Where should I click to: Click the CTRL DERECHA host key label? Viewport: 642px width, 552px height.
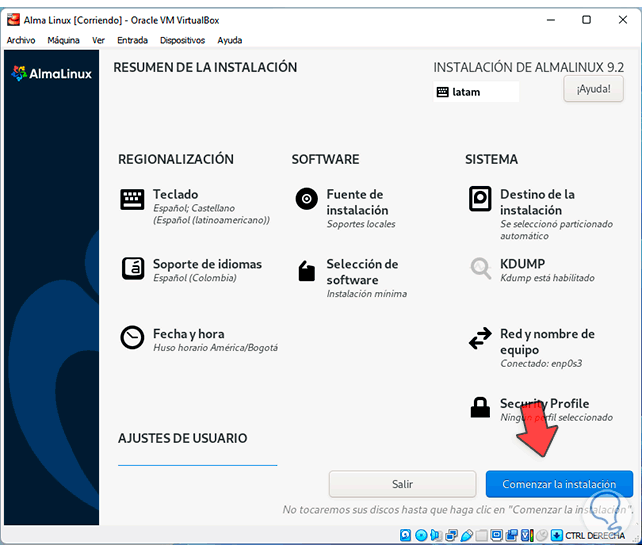click(595, 535)
